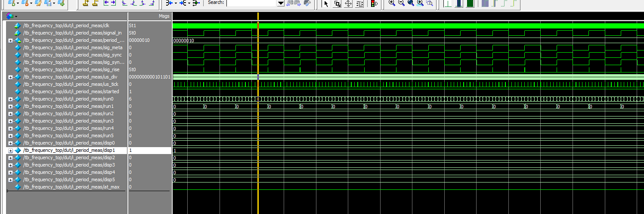Click the Msgs column header

pyautogui.click(x=164, y=16)
